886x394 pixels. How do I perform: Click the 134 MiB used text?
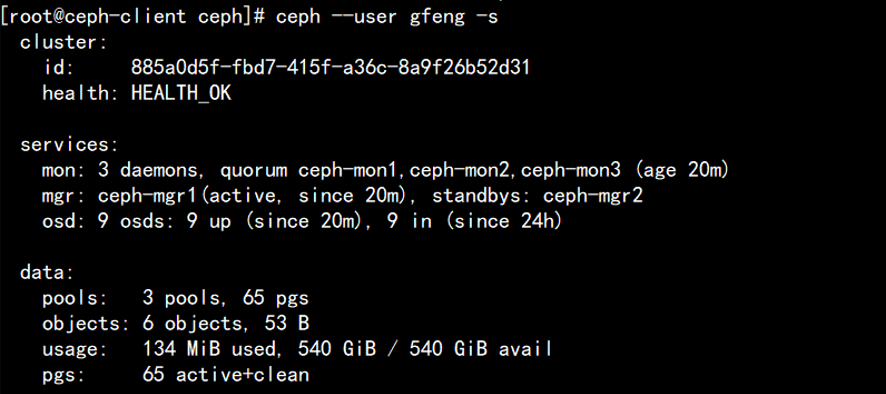pos(214,349)
